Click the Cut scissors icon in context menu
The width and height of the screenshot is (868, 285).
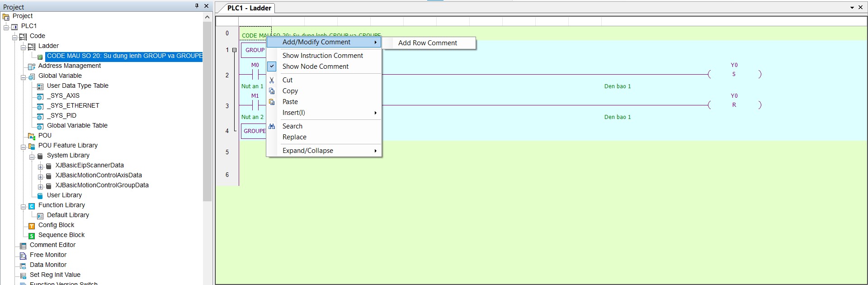coord(272,80)
